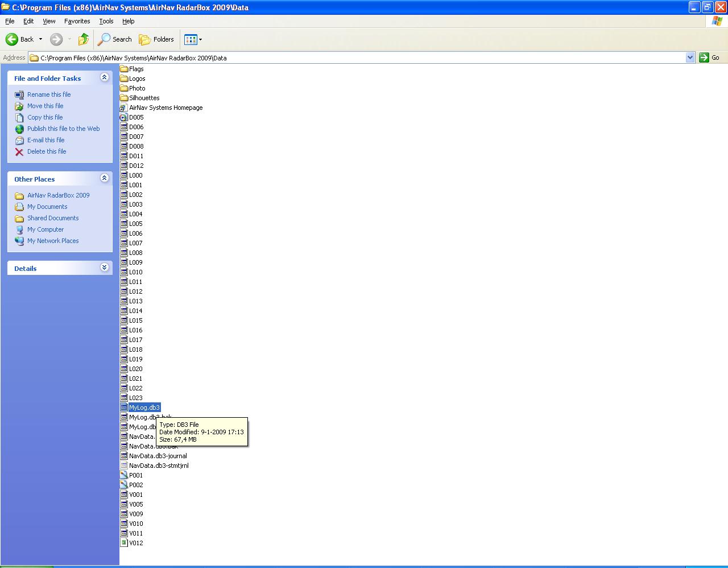
Task: Go to My Documents
Action: tap(47, 207)
